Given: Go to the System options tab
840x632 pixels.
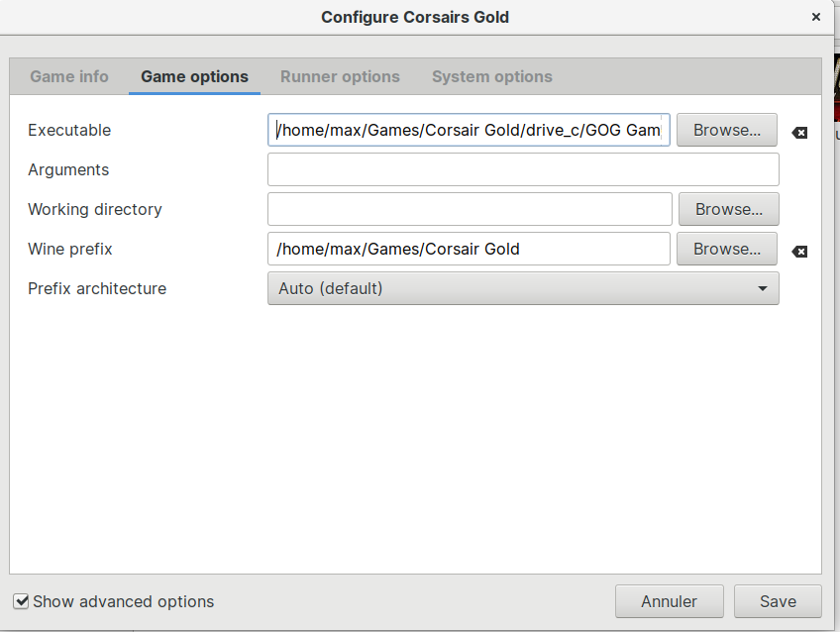Looking at the screenshot, I should (491, 76).
